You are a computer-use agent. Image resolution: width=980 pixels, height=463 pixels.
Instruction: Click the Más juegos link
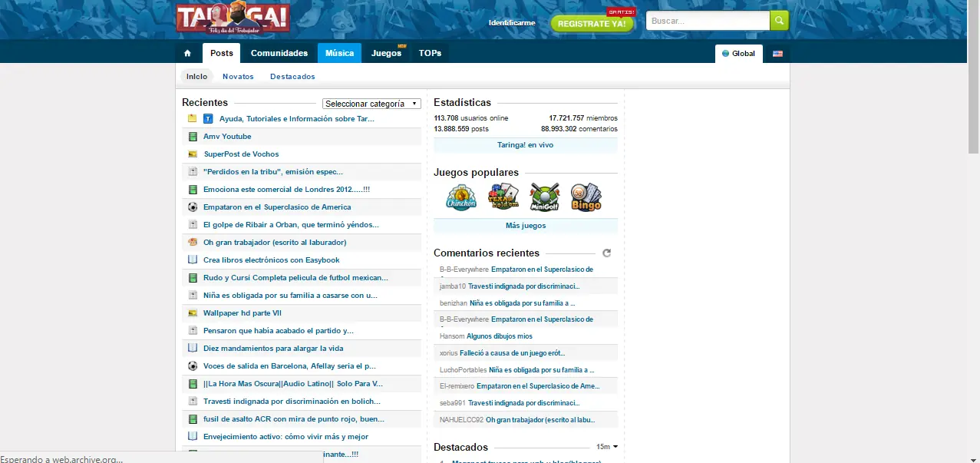pos(526,226)
